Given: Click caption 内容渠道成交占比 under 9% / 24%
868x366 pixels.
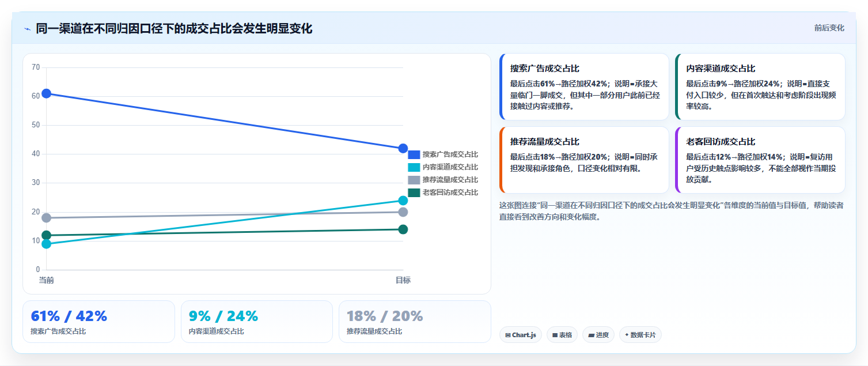Looking at the screenshot, I should click(217, 331).
